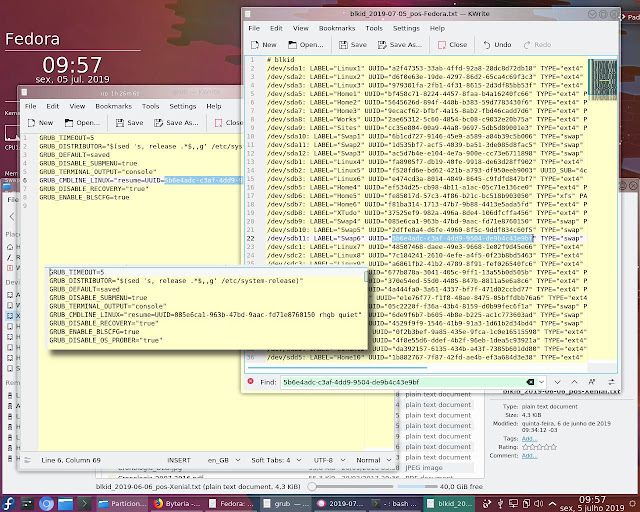The image size is (640, 512).
Task: Click the clipboard tray icon
Action: click(x=526, y=503)
